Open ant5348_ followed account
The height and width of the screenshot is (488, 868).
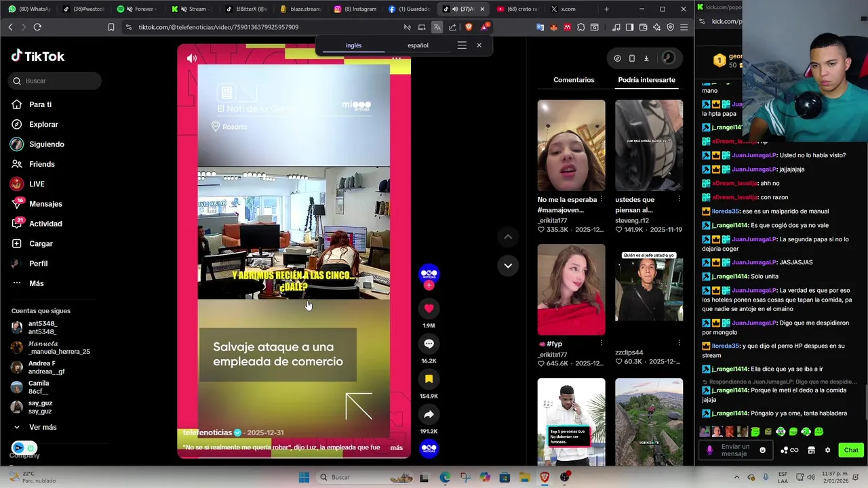[x=42, y=327]
